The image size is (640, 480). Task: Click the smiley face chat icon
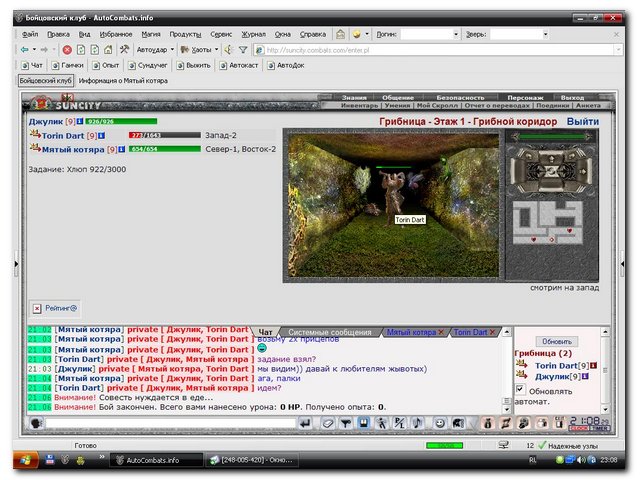click(x=440, y=423)
